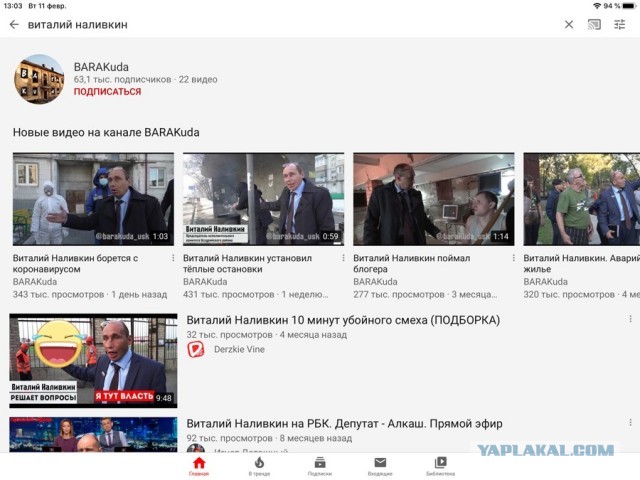Viewport: 640px width, 480px height.
Task: Open the Derzkie Vine channel icon
Action: tap(196, 349)
